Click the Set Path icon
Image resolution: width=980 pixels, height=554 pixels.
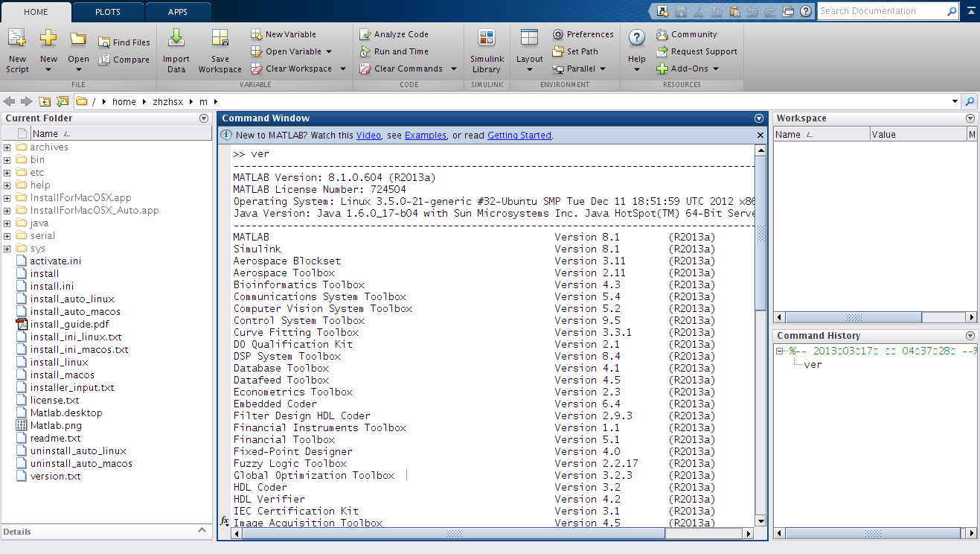click(558, 51)
